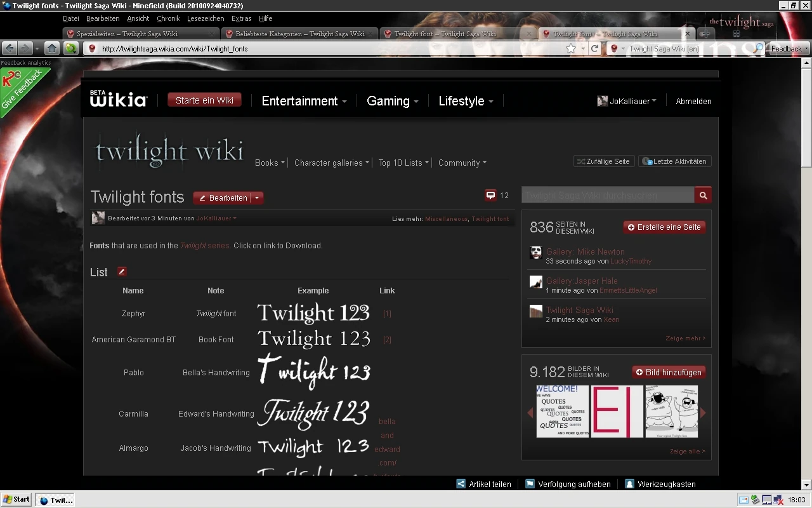812x508 pixels.
Task: Click the green refresh icon beside home
Action: point(70,48)
